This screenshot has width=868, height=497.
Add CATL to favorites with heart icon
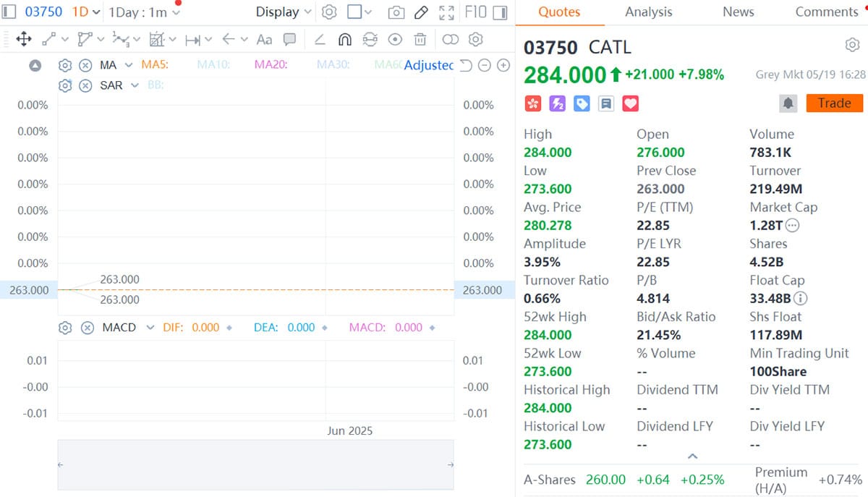pos(630,103)
